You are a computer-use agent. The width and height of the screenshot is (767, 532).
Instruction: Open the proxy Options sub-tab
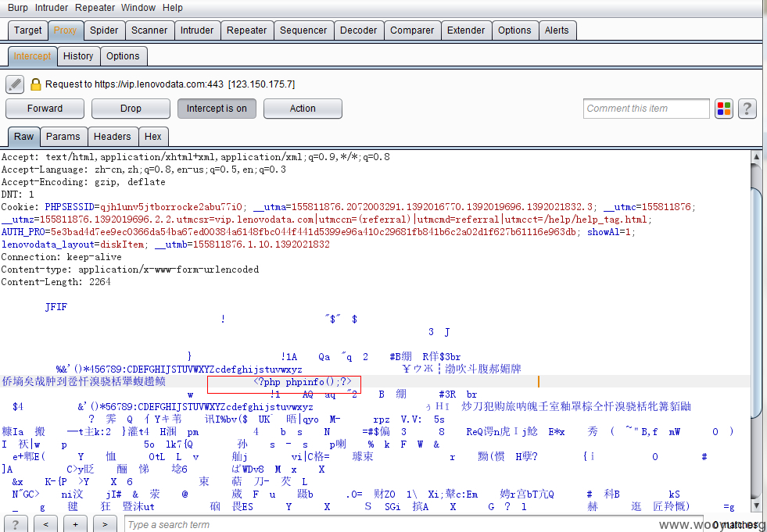tap(123, 56)
